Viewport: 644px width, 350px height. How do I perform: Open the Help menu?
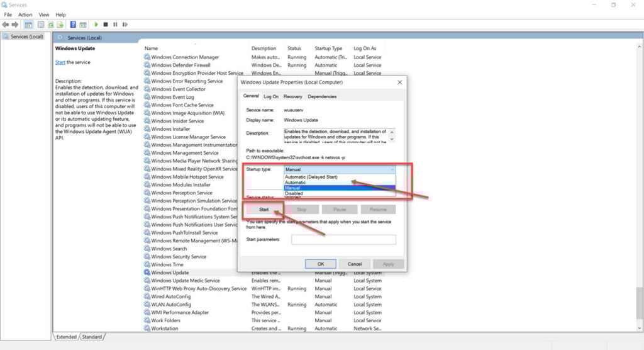[60, 14]
